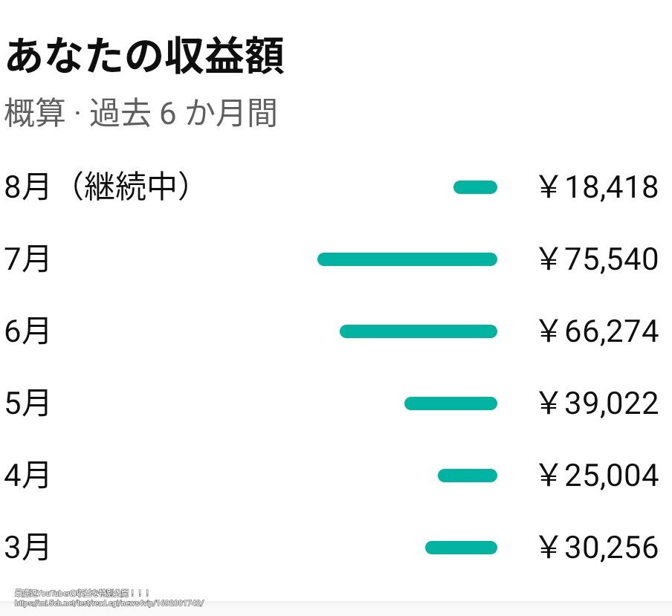The width and height of the screenshot is (672, 616).
Task: Click the ￥18,418 amount
Action: point(598,188)
